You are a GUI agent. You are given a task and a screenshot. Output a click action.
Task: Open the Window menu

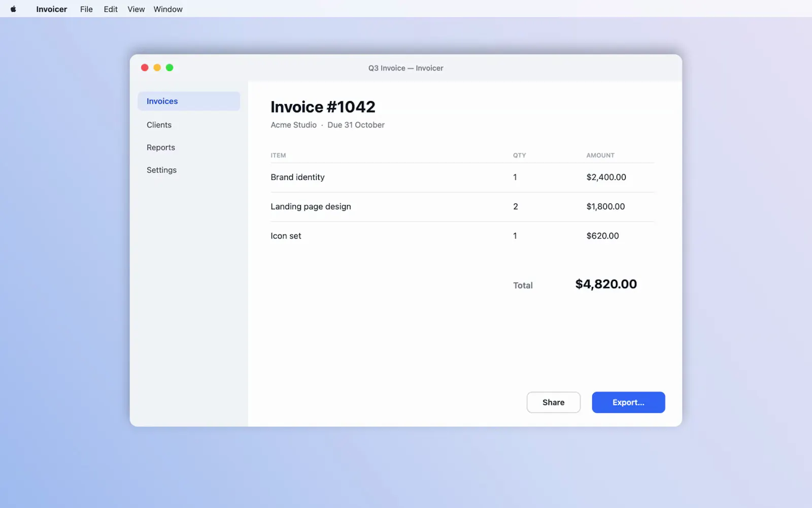[168, 9]
